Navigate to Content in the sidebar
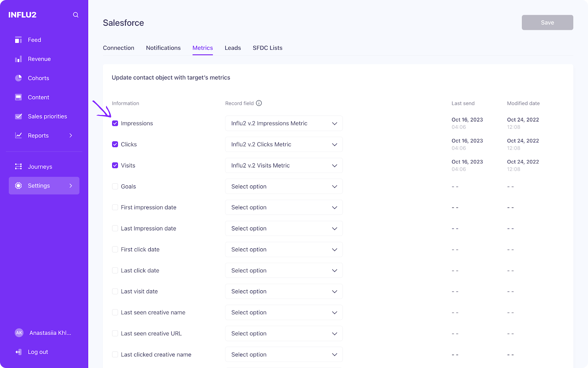 click(x=39, y=97)
